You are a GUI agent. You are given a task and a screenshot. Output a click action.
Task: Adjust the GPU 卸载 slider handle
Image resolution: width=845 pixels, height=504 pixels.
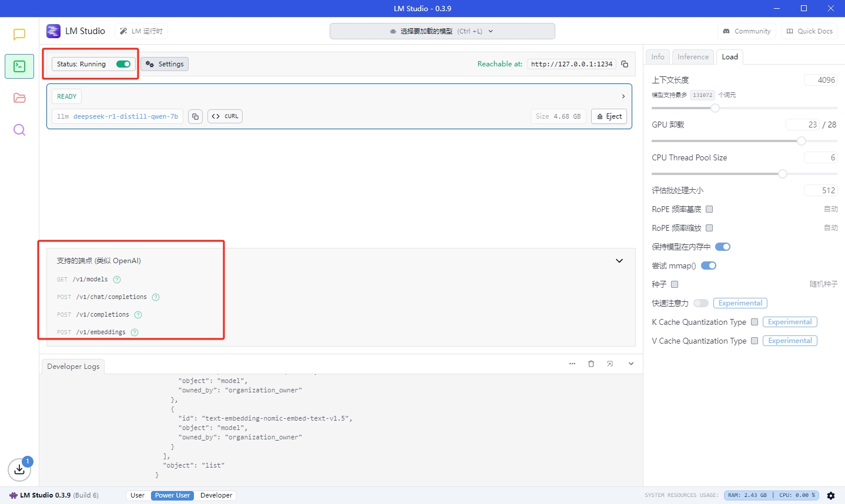pos(801,141)
